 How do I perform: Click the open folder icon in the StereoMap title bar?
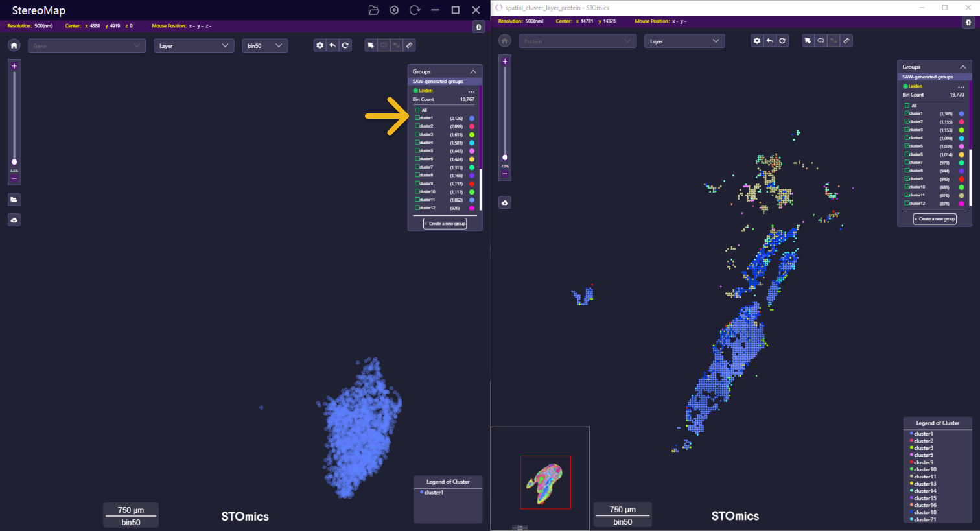(x=373, y=10)
